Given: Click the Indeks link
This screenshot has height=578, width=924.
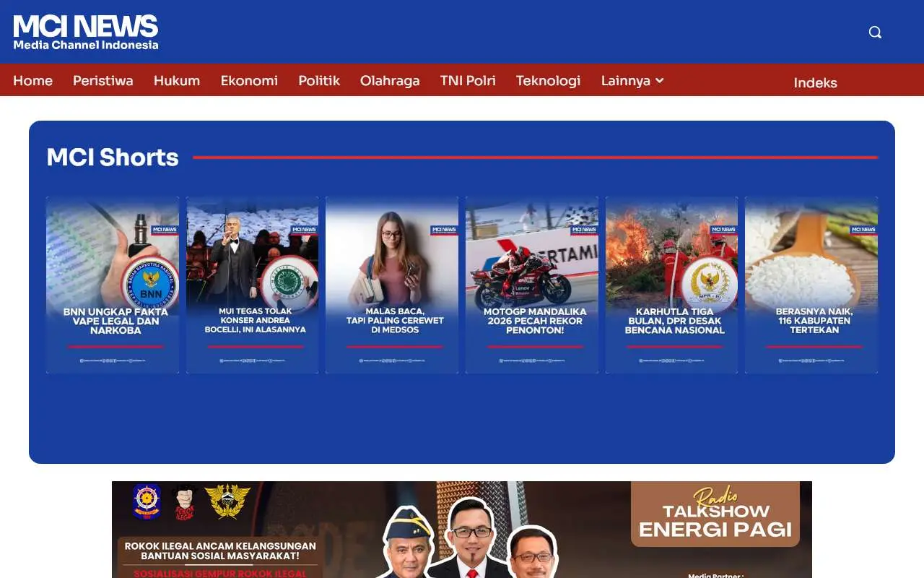Looking at the screenshot, I should tap(815, 82).
